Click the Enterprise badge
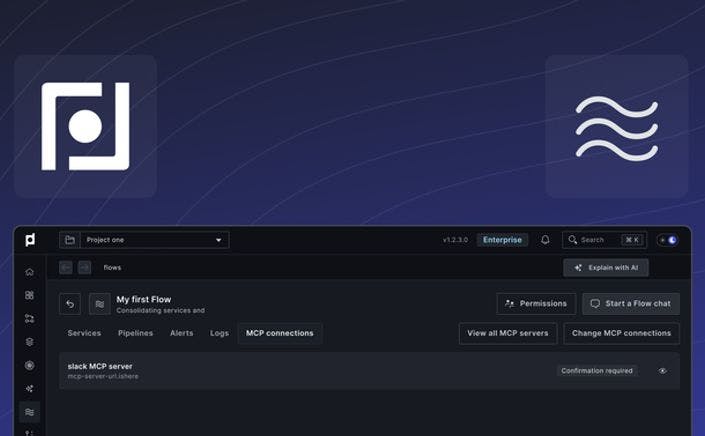 click(x=502, y=240)
